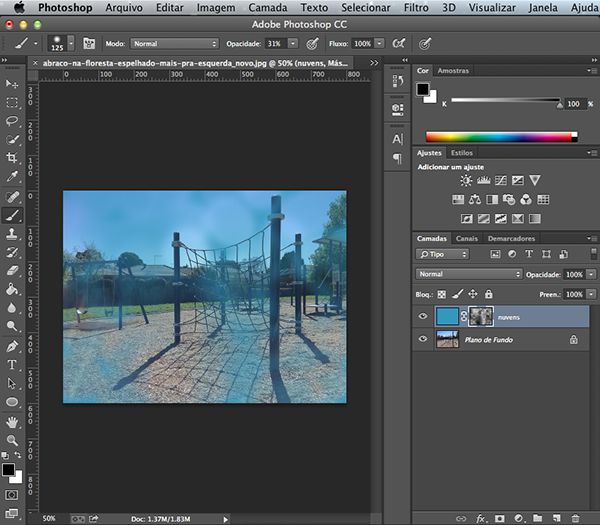Open the Fluxo 100% slider arrow
This screenshot has width=600, height=525.
379,44
